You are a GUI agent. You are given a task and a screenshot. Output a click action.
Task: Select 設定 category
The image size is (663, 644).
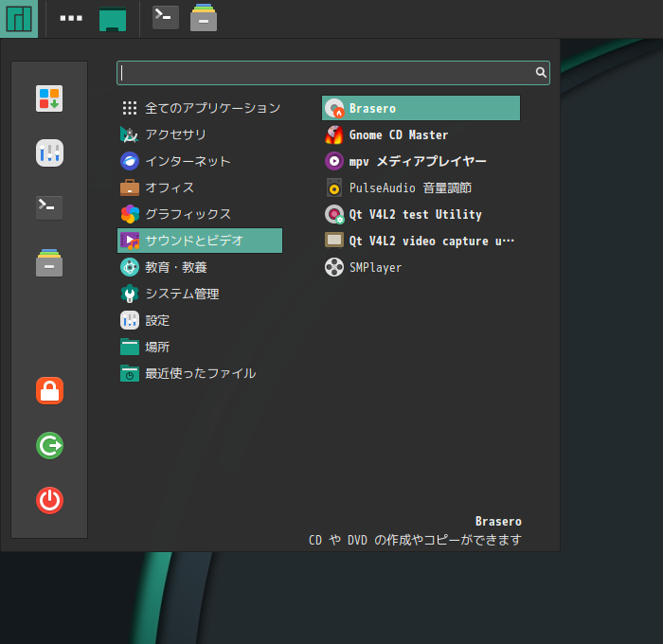point(200,320)
